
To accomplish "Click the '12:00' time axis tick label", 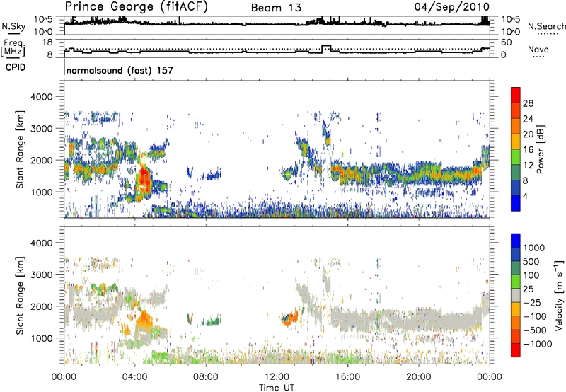I will [x=277, y=377].
